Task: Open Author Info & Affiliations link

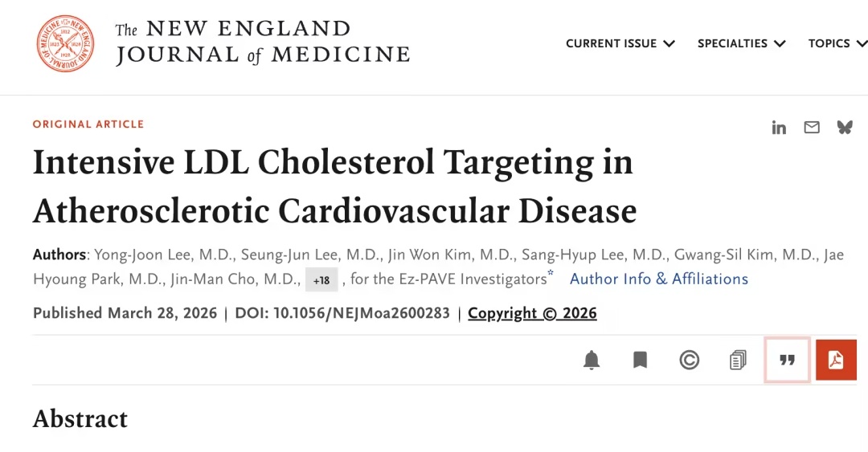Action: [658, 279]
